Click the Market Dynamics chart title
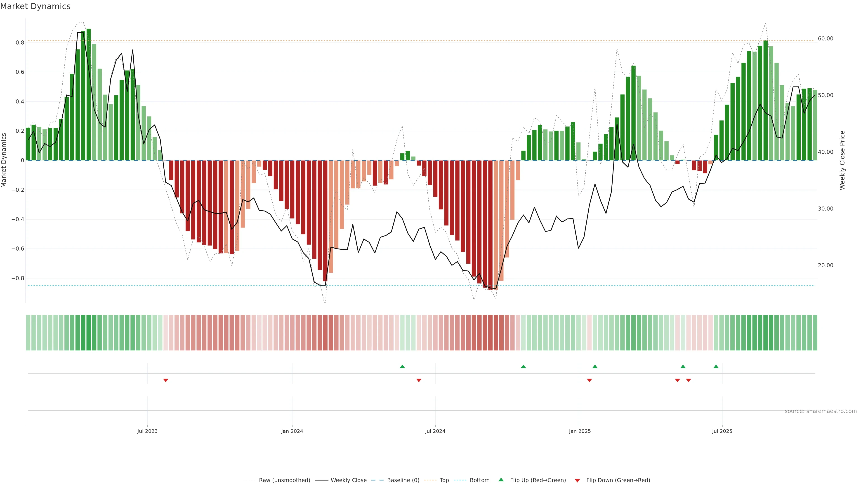This screenshot has width=868, height=488. coord(35,6)
